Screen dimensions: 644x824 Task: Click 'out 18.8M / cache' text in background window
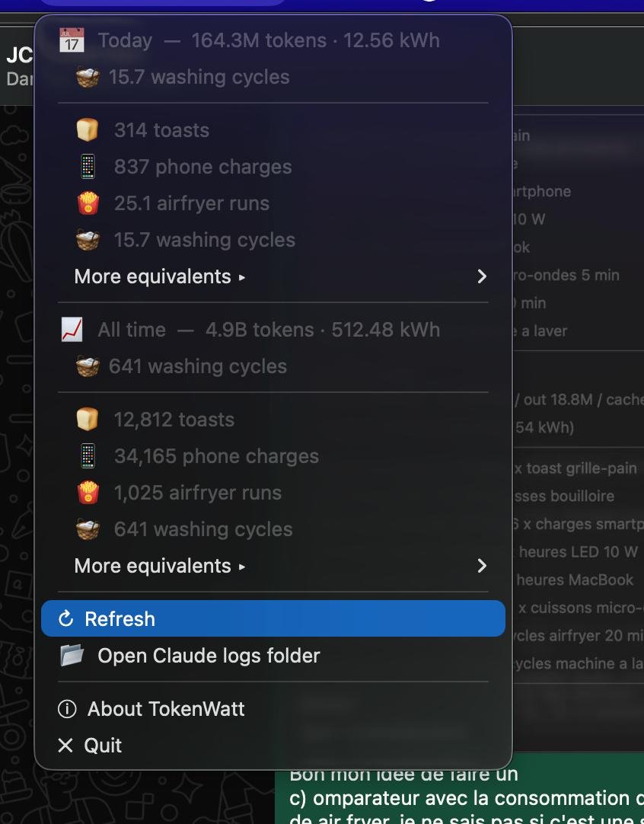point(584,400)
